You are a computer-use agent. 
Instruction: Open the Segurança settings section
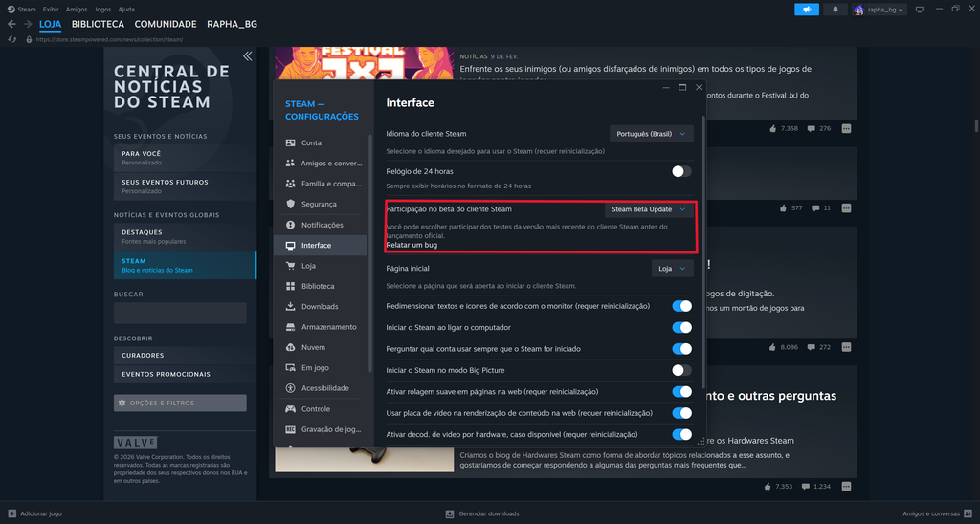[x=319, y=204]
